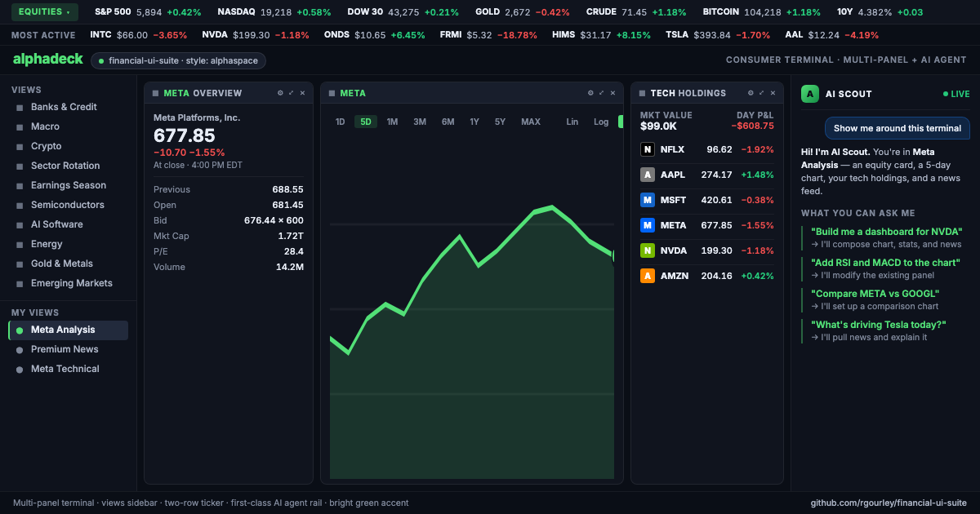Open the EQUITIES dropdown in ticker bar
The width and height of the screenshot is (980, 514).
(x=45, y=12)
